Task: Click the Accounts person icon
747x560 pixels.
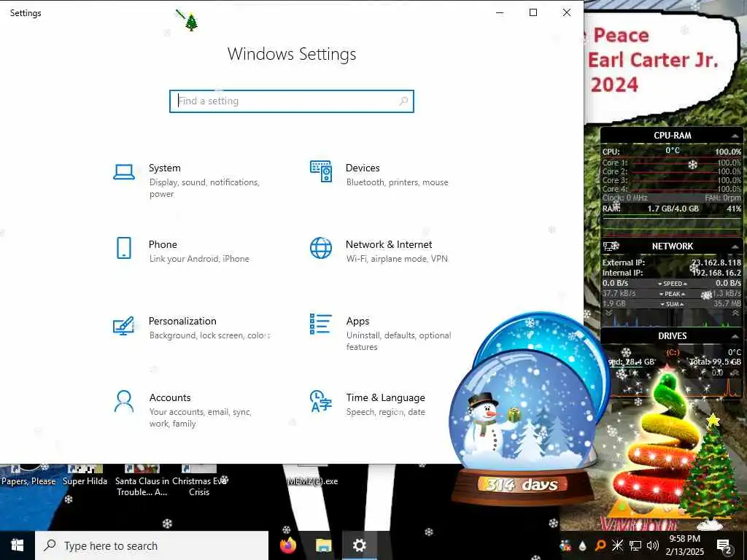Action: [x=124, y=402]
